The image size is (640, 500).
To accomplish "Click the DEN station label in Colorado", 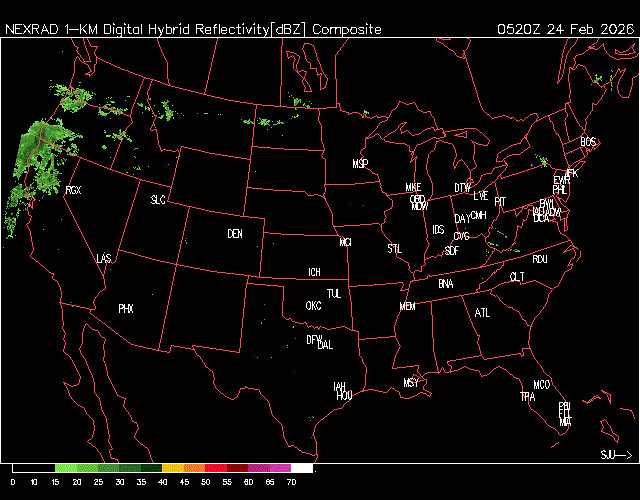I will click(x=235, y=234).
